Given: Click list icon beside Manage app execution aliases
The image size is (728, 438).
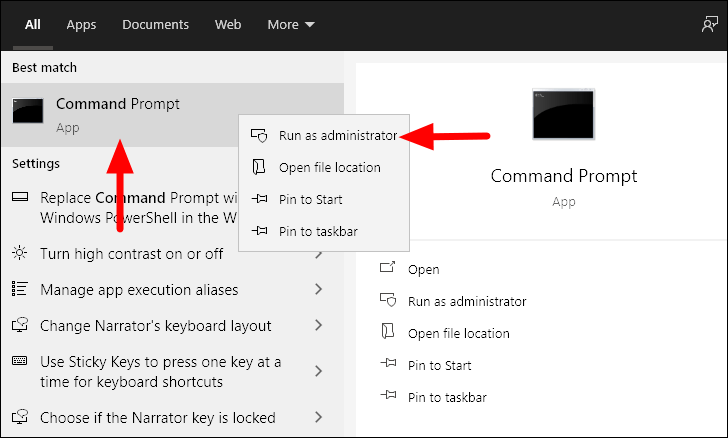Looking at the screenshot, I should coord(20,288).
